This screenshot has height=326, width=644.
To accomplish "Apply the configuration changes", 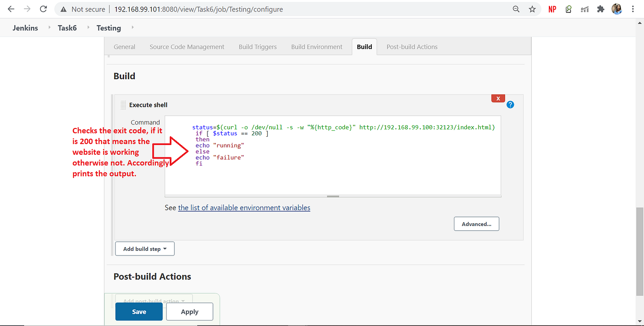I will [190, 312].
